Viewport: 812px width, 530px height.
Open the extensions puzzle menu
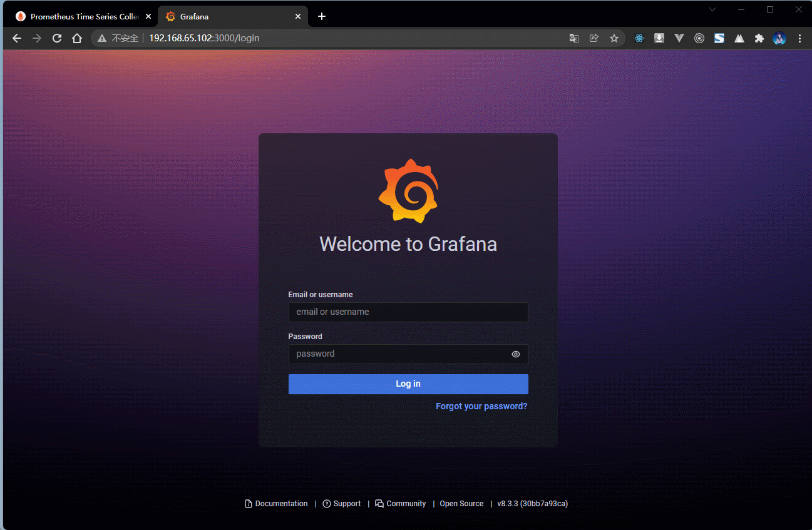click(x=759, y=38)
